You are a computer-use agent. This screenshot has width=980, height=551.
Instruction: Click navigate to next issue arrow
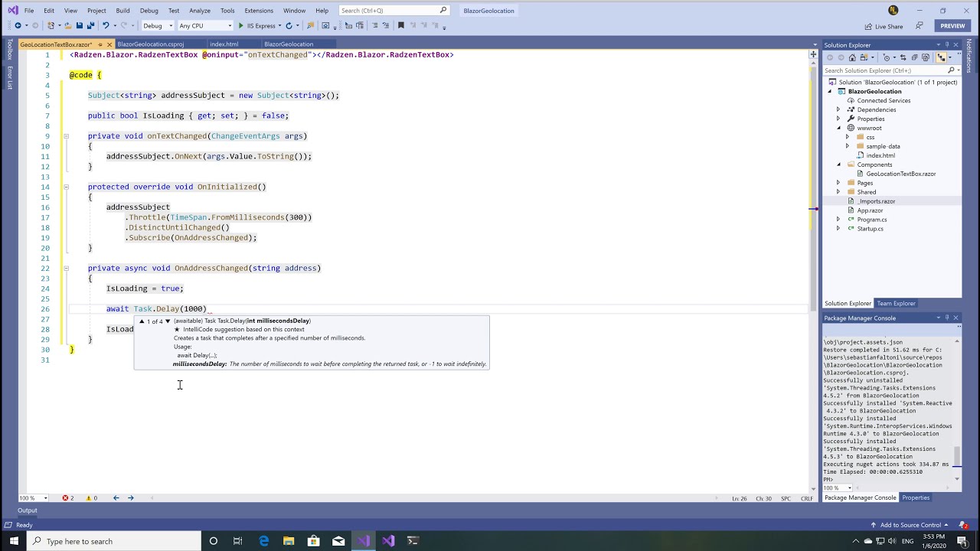130,498
